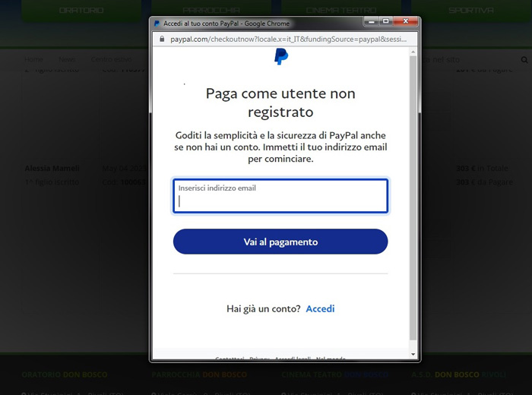The height and width of the screenshot is (395, 532).
Task: Click the '303 € in Totale' text
Action: [x=482, y=168]
